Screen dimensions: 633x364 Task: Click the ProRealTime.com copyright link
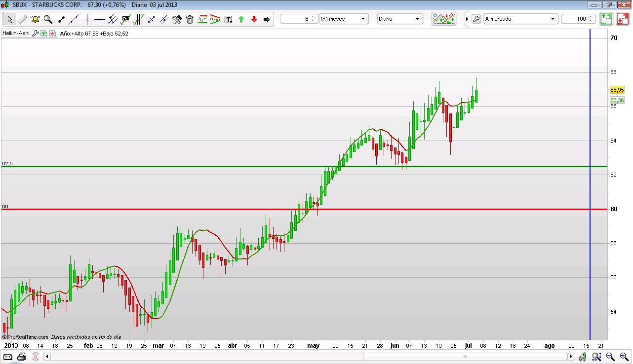(25, 337)
